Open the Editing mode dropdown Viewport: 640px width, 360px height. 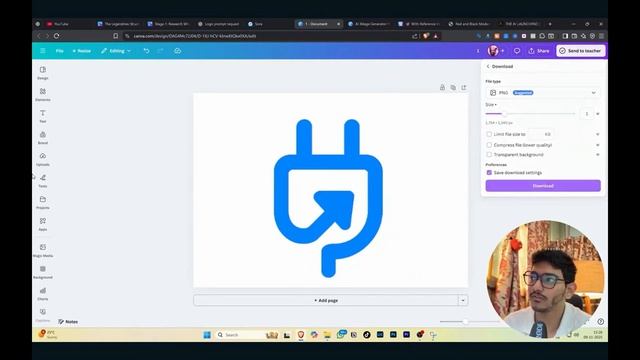pyautogui.click(x=116, y=51)
